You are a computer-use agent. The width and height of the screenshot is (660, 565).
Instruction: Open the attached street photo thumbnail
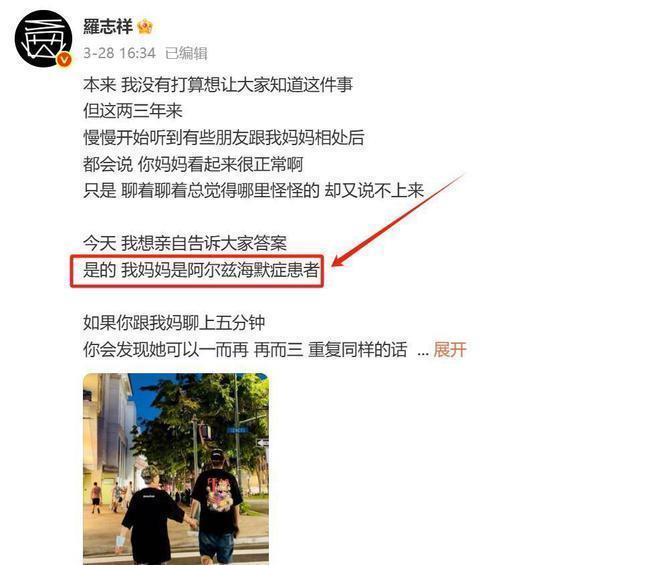coord(176,469)
